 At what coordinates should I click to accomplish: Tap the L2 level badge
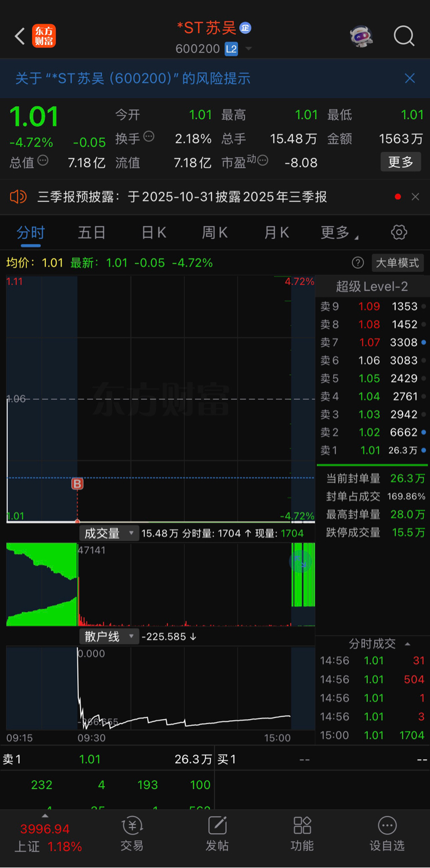(x=231, y=49)
